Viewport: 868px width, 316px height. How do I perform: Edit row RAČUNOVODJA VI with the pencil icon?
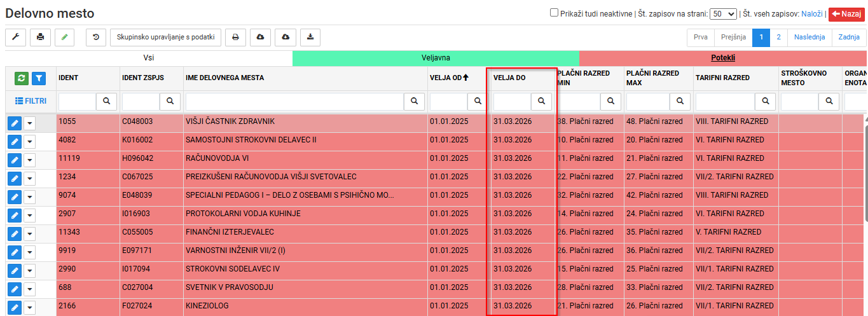pyautogui.click(x=15, y=161)
